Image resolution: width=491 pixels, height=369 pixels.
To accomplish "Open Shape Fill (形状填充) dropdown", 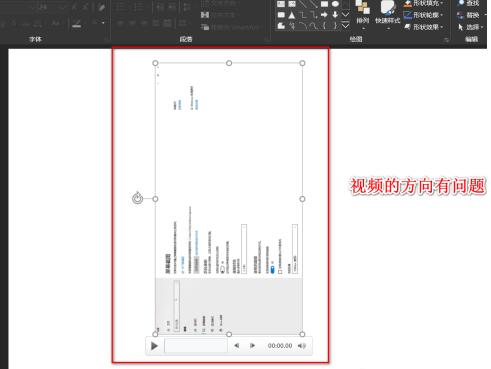I will point(424,3).
